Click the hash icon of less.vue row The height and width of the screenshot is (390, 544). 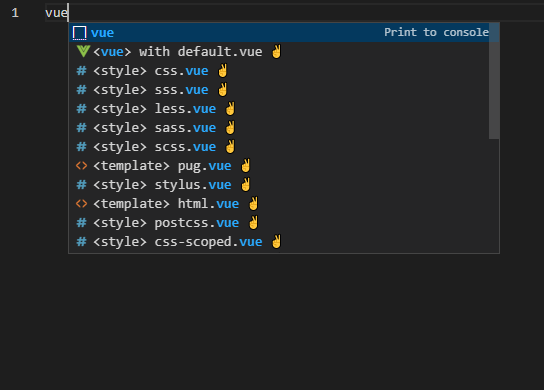[82, 109]
